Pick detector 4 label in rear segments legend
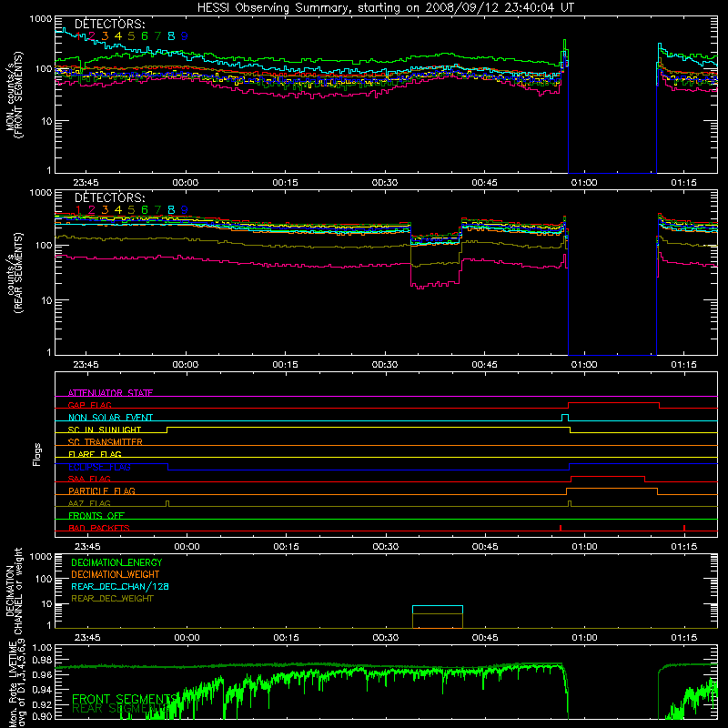Screen dimensions: 728x728 tap(118, 210)
